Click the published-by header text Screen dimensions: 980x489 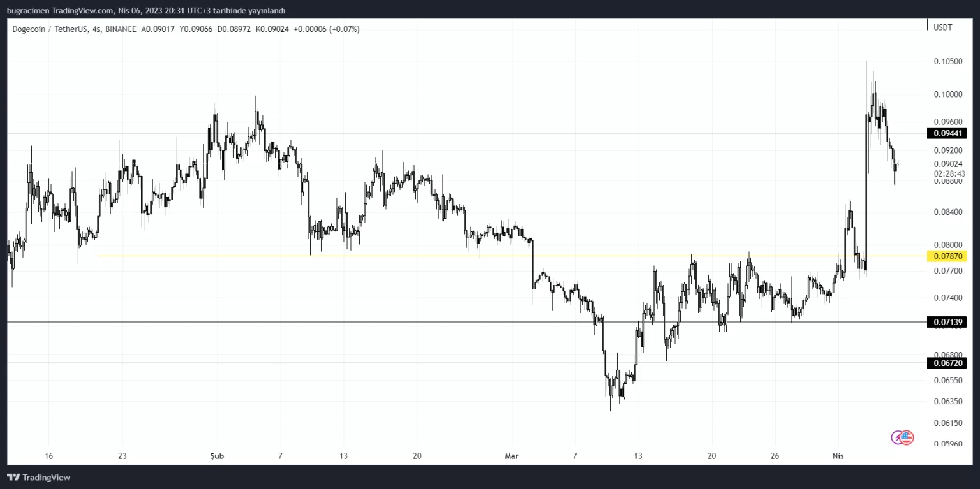coord(146,11)
